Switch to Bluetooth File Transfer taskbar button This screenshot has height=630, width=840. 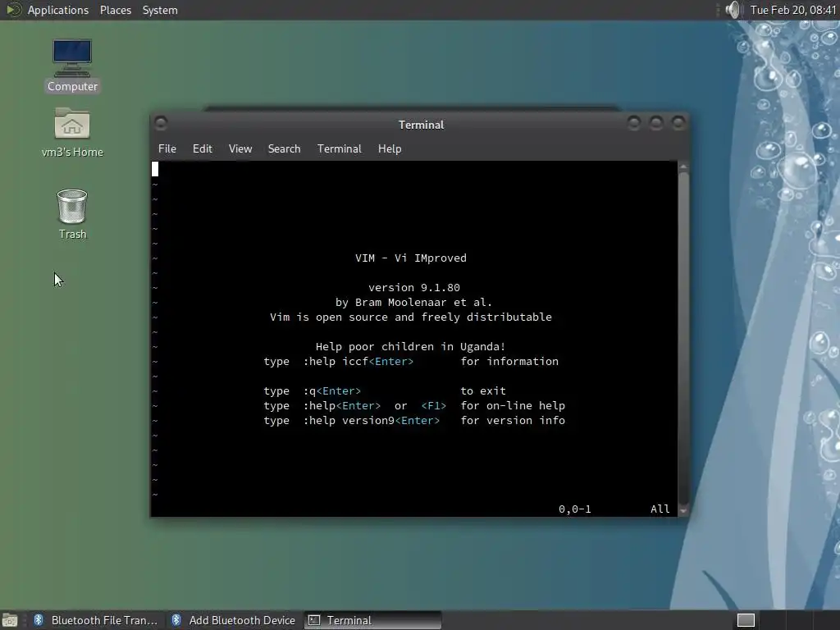coord(97,620)
